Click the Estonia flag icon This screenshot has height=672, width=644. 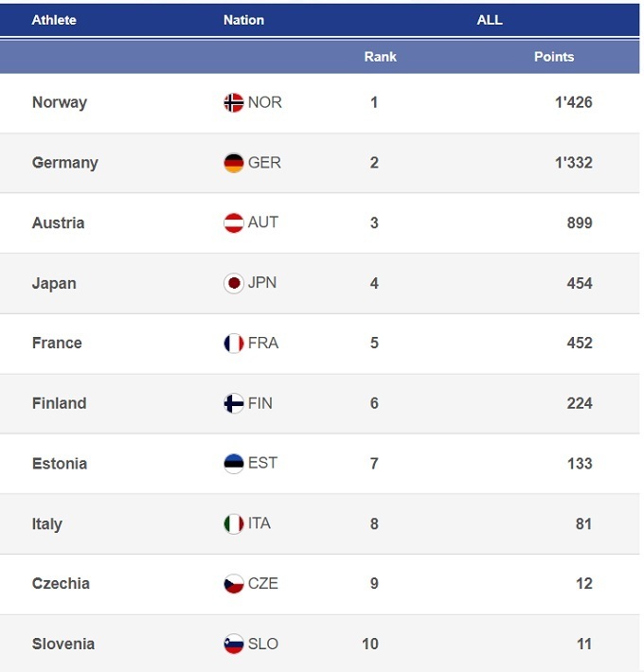[234, 464]
